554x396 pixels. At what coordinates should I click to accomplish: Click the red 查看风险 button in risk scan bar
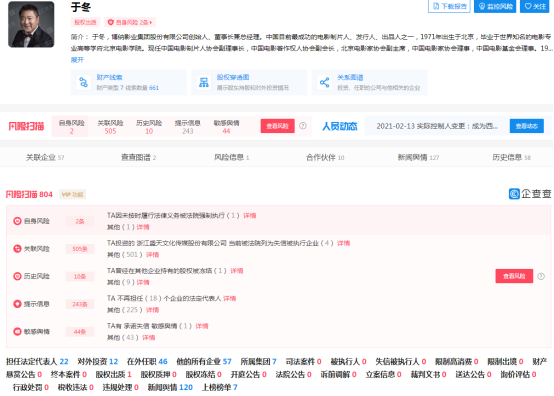point(278,126)
